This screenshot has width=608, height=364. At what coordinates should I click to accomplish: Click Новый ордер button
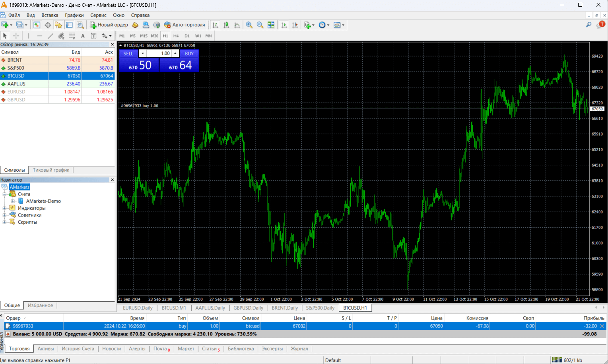tap(109, 25)
